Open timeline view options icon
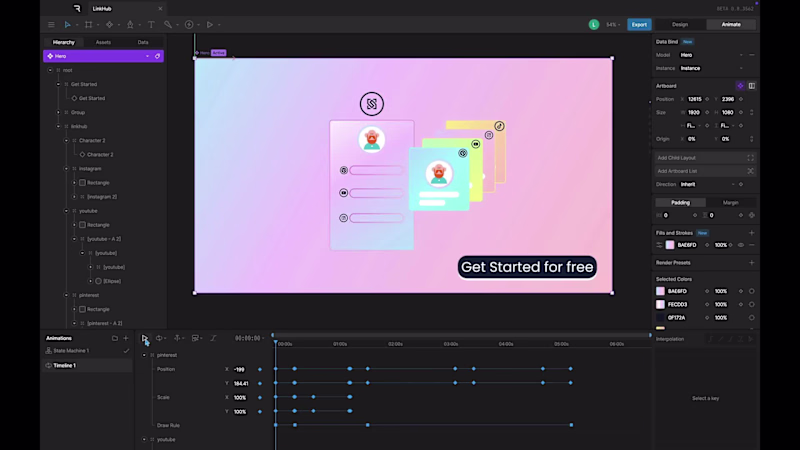800x450 pixels. [x=196, y=338]
